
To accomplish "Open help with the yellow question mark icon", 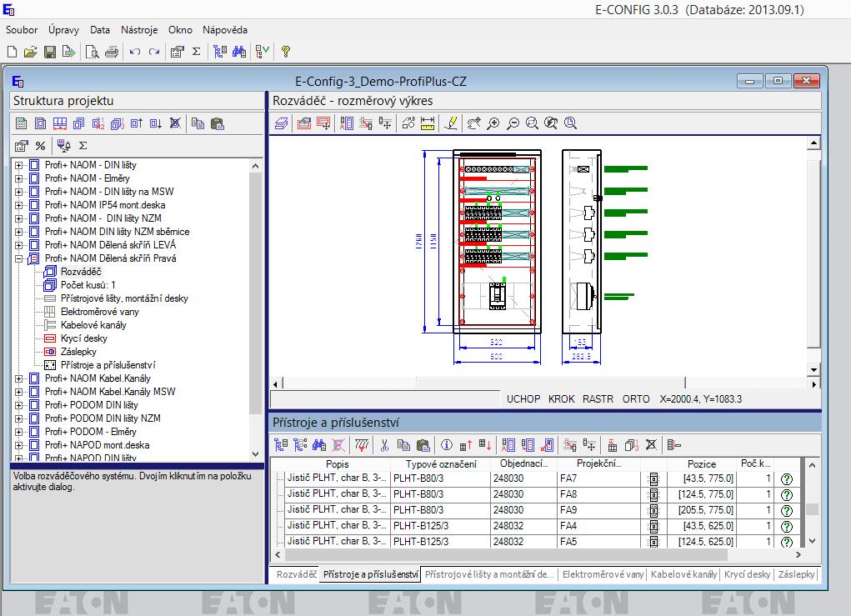I will [x=286, y=52].
